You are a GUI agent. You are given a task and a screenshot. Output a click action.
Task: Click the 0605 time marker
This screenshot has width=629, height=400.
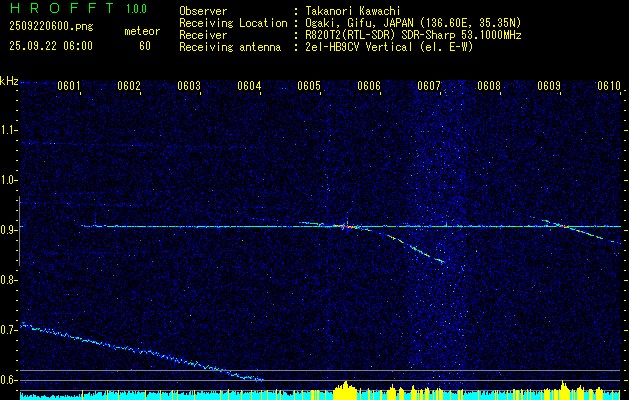pyautogui.click(x=309, y=85)
